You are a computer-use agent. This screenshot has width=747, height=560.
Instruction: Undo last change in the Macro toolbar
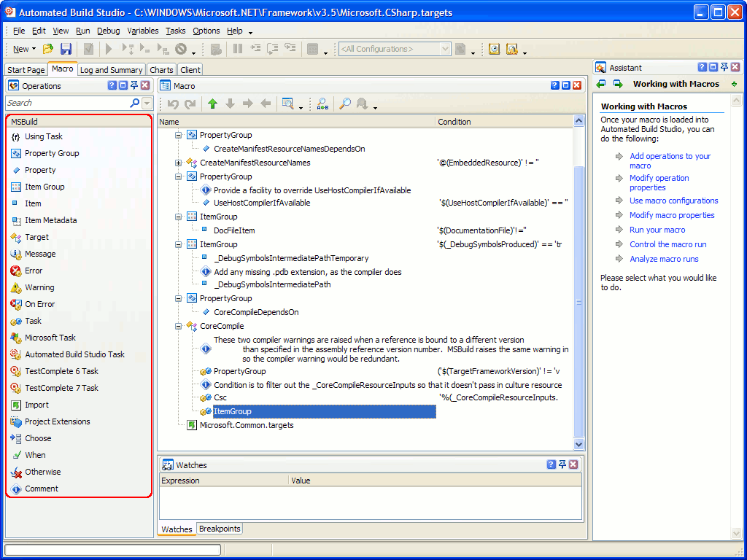point(174,103)
